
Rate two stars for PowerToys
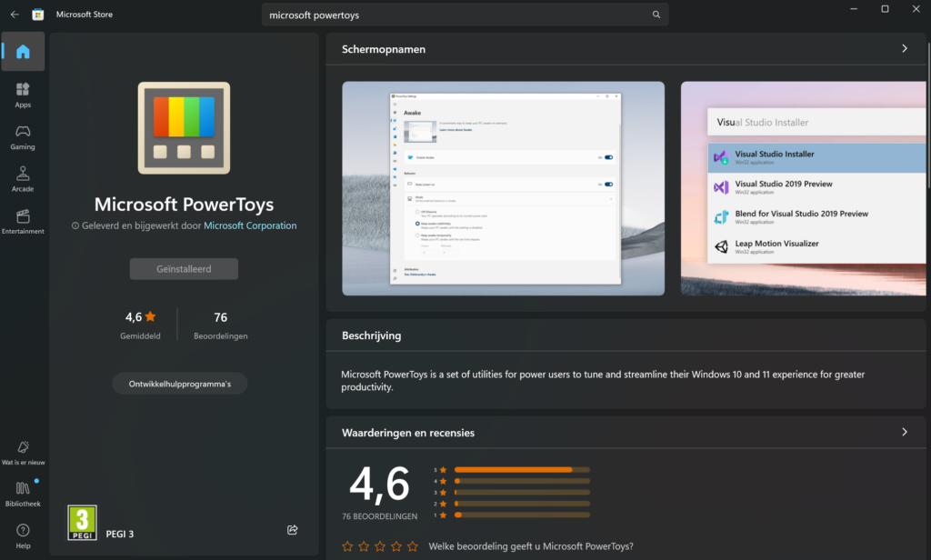pyautogui.click(x=364, y=546)
